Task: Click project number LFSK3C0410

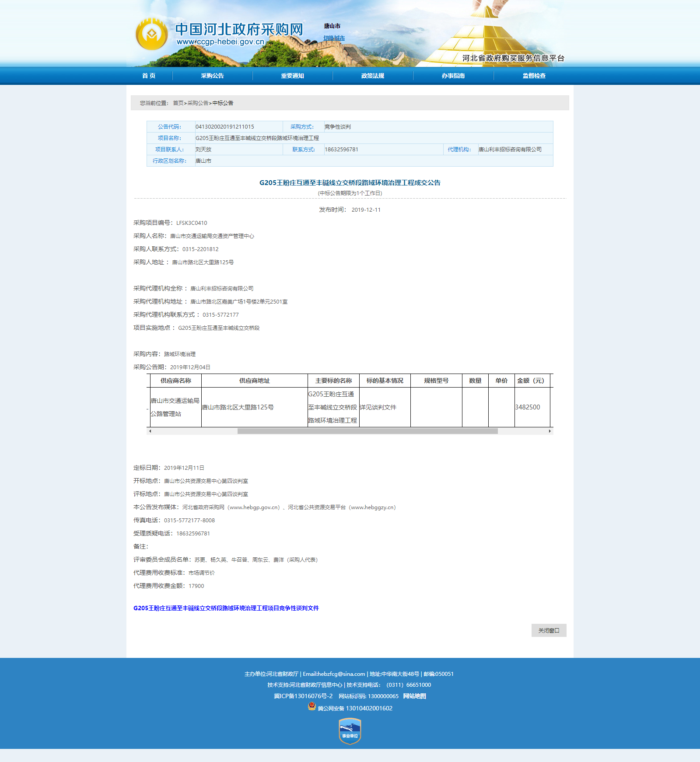Action: coord(192,223)
